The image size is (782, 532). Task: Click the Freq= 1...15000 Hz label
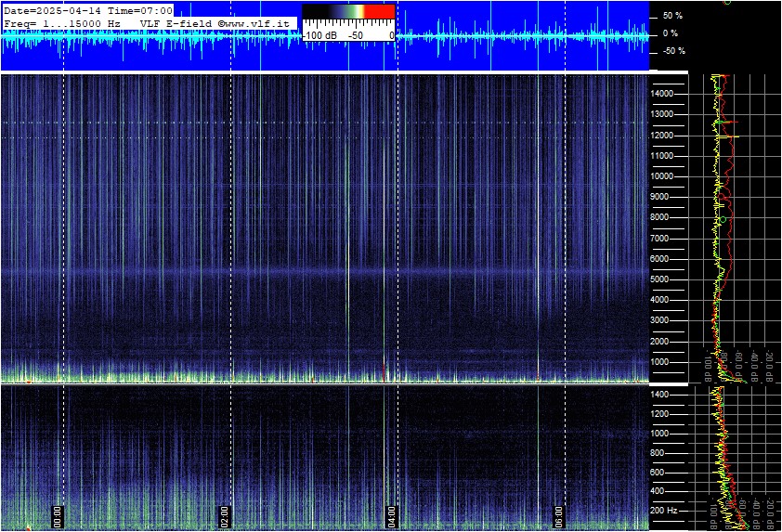pyautogui.click(x=62, y=23)
